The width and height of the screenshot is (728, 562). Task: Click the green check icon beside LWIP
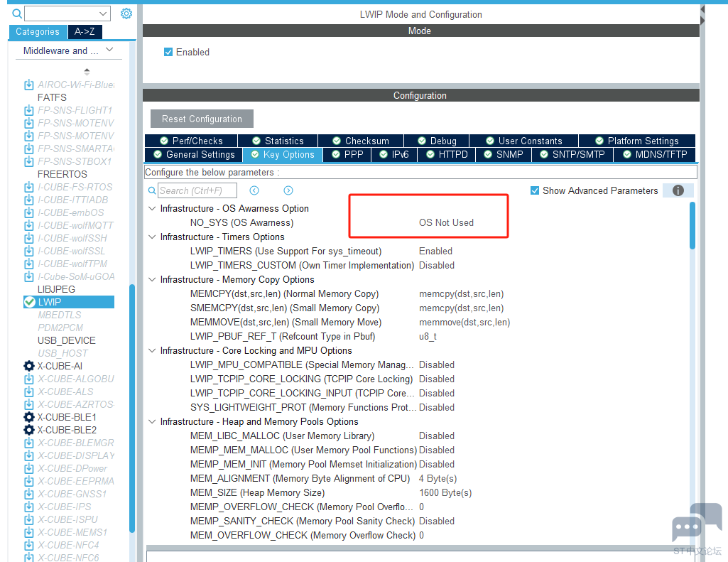tap(30, 302)
